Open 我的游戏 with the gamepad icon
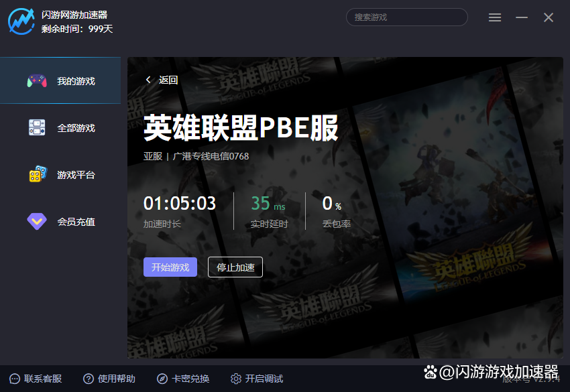Screen dimensions: 570x392 pyautogui.click(x=60, y=81)
